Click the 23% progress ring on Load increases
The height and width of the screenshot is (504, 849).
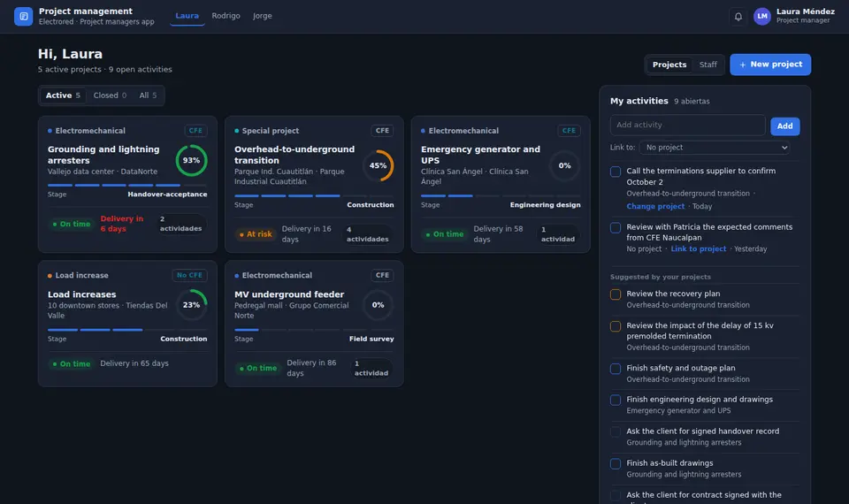[191, 305]
